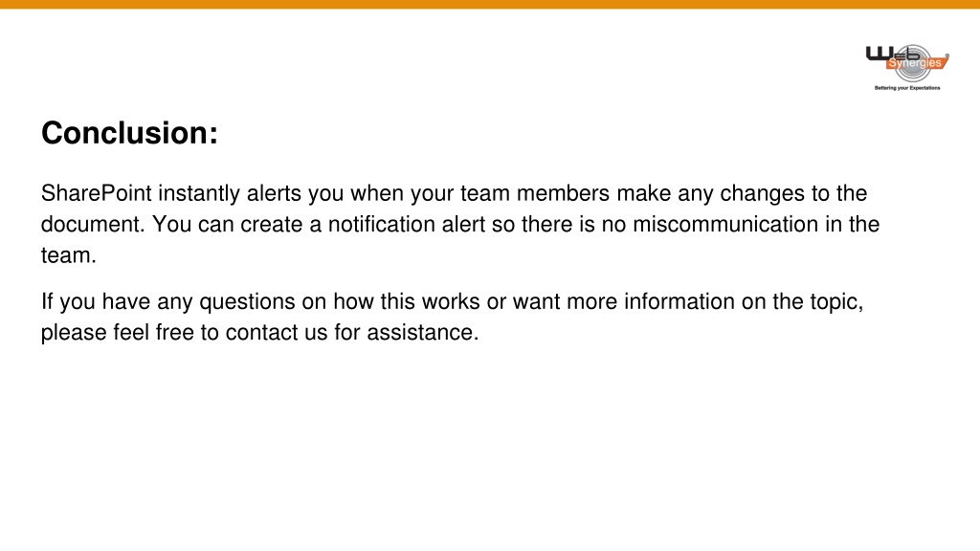Select the Conclusion: heading

129,133
